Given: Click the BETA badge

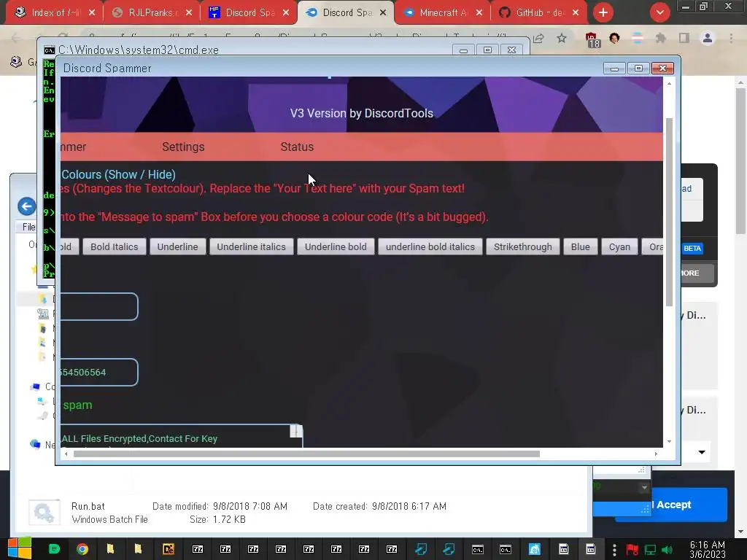Looking at the screenshot, I should tap(692, 248).
